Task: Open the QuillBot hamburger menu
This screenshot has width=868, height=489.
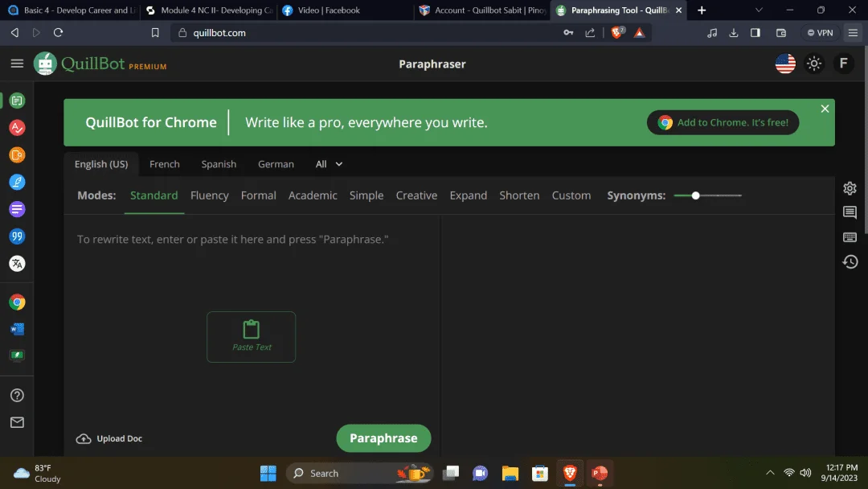Action: point(17,64)
